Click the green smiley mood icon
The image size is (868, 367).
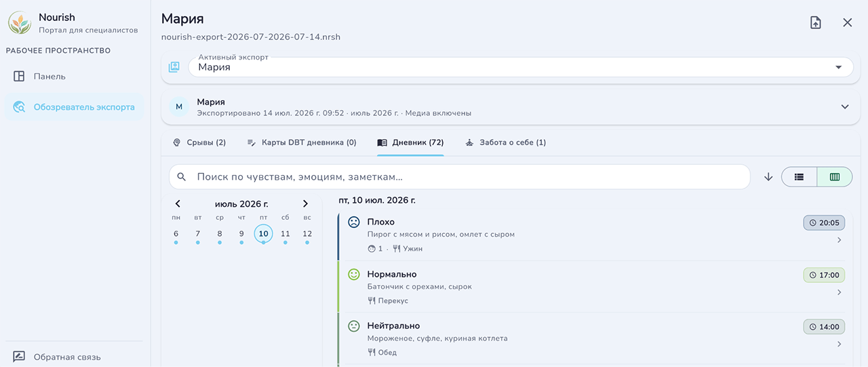(353, 274)
